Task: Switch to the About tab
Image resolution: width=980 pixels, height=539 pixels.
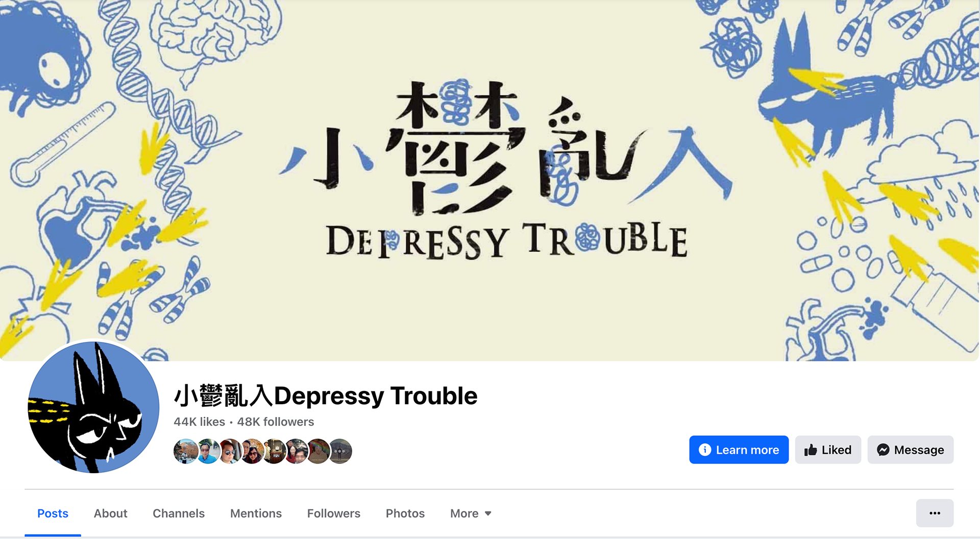Action: point(110,513)
